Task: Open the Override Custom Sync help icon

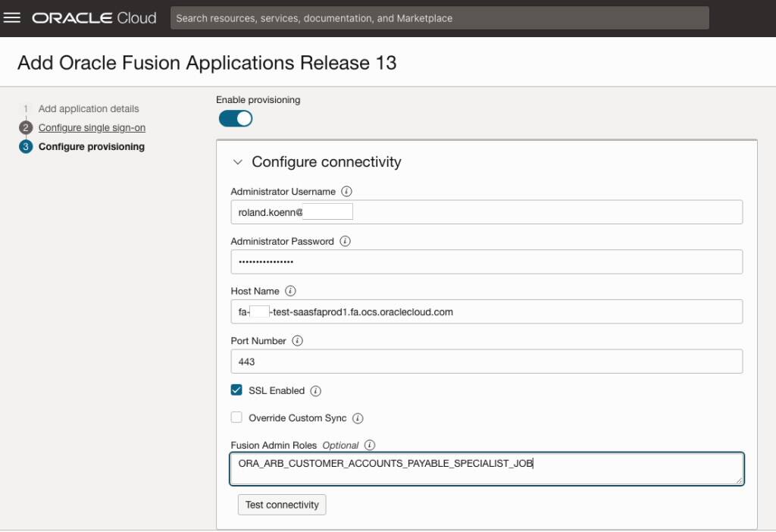Action: 358,418
